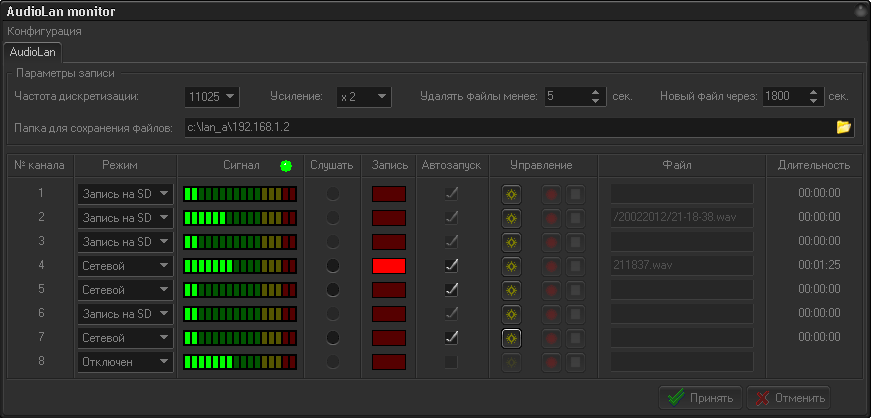
Task: Click dark record indicator on channel 1
Action: coord(389,194)
